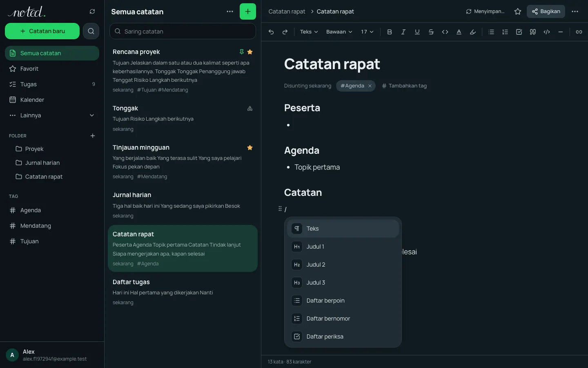588x368 pixels.
Task: Open the Catatan rapat folder in the sidebar
Action: (55, 177)
